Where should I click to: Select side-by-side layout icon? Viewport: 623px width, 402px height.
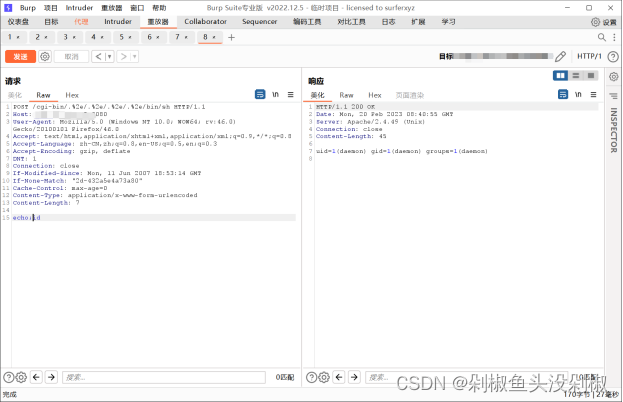[561, 75]
